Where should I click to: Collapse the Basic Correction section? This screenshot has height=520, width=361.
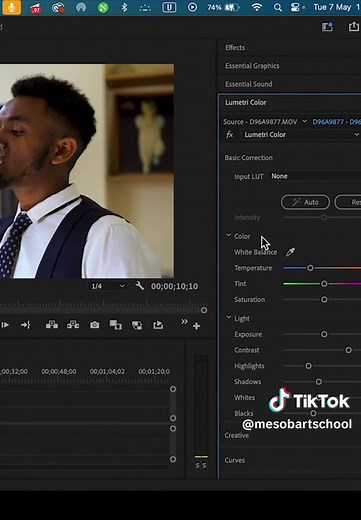pyautogui.click(x=248, y=158)
